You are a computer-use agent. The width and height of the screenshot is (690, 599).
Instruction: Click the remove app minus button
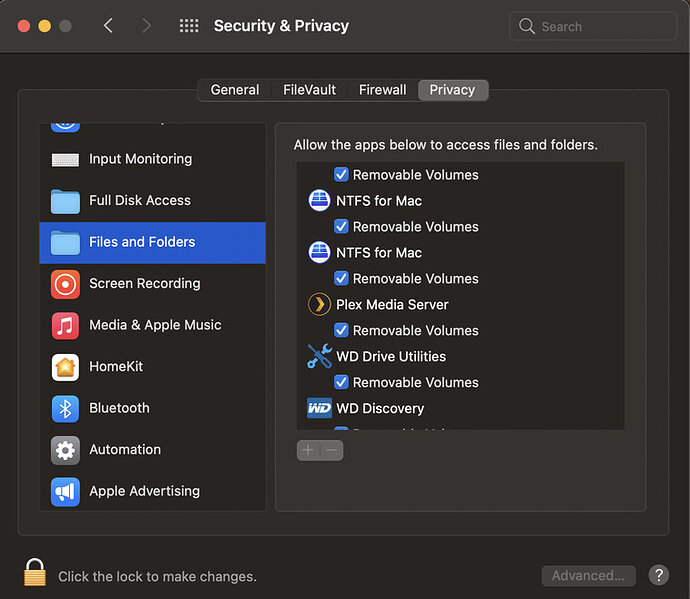pyautogui.click(x=332, y=450)
